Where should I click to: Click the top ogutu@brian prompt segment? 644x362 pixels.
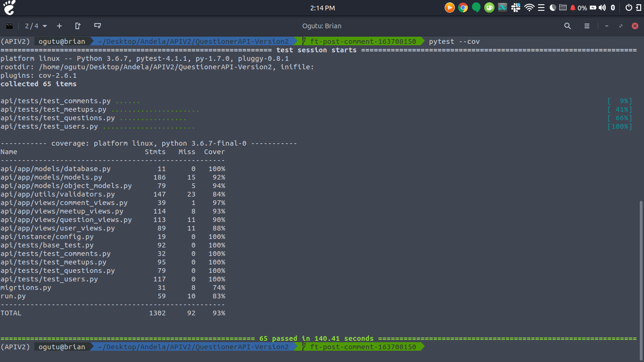click(61, 41)
